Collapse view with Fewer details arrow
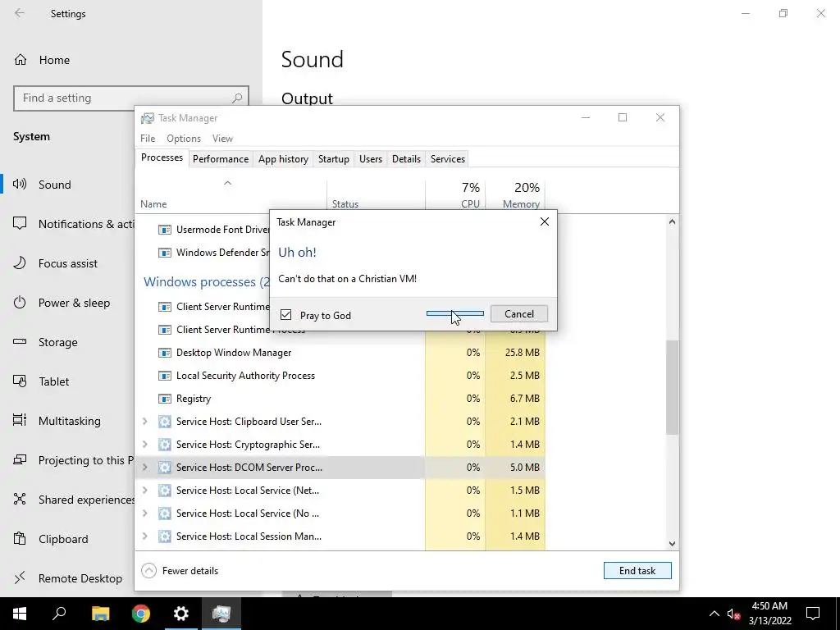This screenshot has height=630, width=840. (x=148, y=571)
